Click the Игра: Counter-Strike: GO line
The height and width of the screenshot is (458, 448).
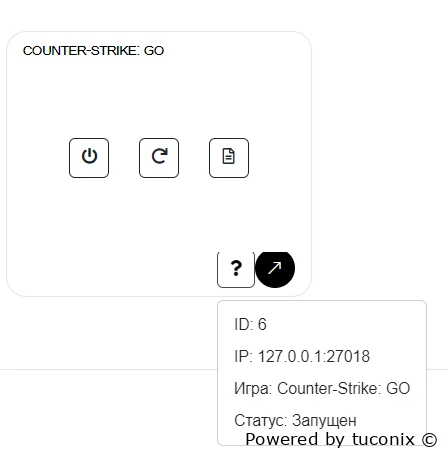click(x=322, y=388)
